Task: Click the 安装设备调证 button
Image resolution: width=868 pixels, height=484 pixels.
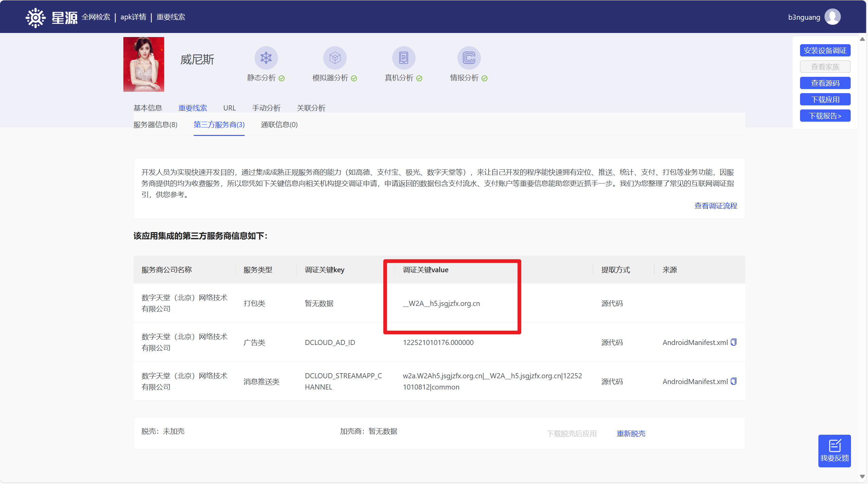Action: [x=825, y=51]
